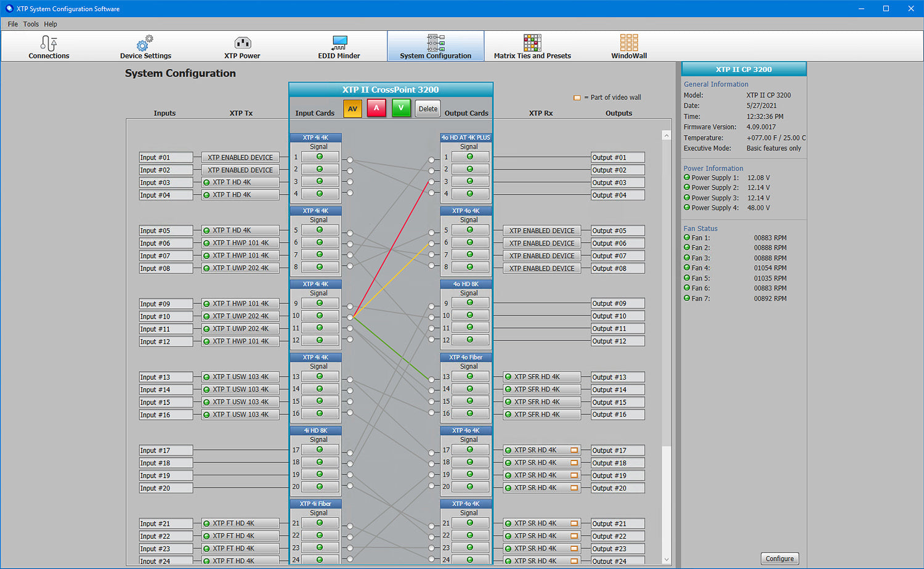Select XTP SFR HD 4K on Output #13

pyautogui.click(x=542, y=377)
